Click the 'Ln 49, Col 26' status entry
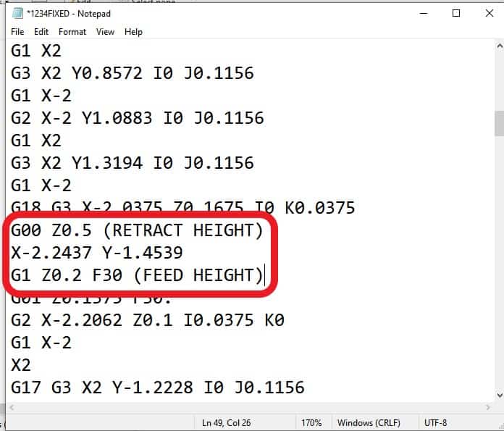Viewport: 504px width, 431px height. coord(226,422)
